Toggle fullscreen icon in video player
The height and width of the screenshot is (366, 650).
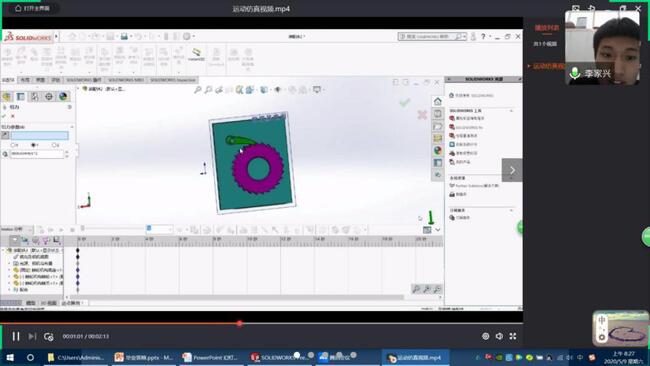coord(513,336)
